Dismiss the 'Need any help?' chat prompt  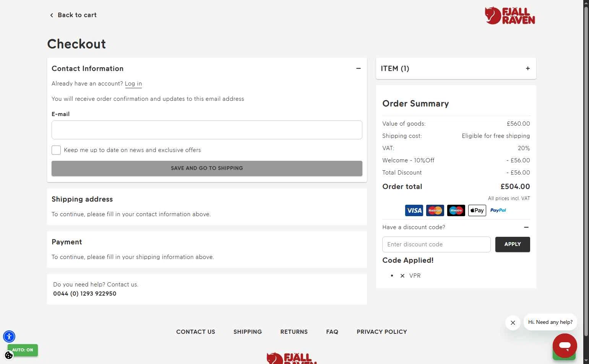513,323
